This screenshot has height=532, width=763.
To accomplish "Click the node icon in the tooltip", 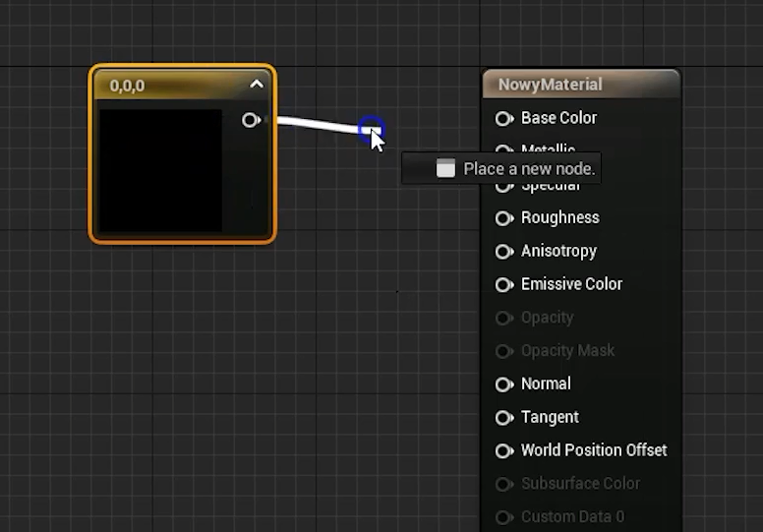I will click(x=445, y=168).
